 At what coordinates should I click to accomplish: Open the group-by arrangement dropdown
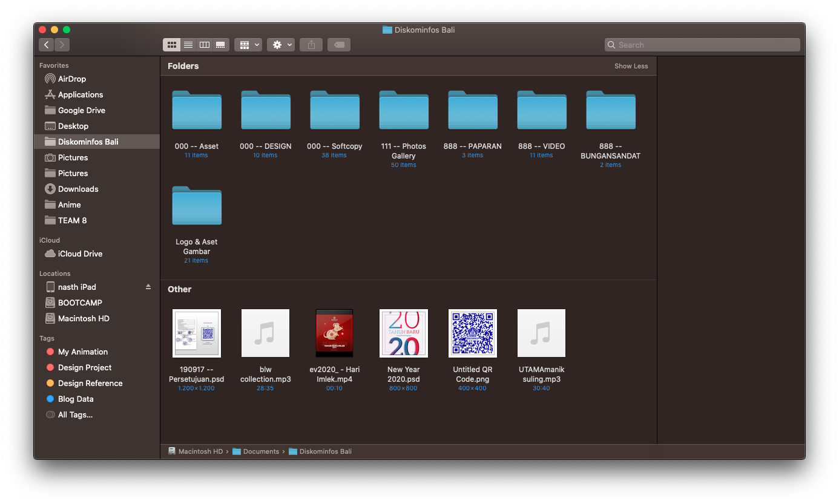(x=248, y=45)
